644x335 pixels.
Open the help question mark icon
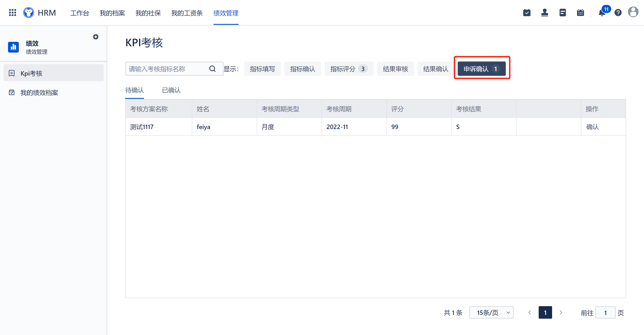click(618, 13)
